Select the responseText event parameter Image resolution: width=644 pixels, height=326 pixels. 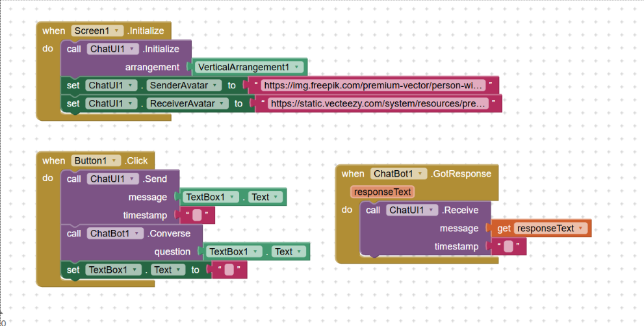click(x=383, y=192)
